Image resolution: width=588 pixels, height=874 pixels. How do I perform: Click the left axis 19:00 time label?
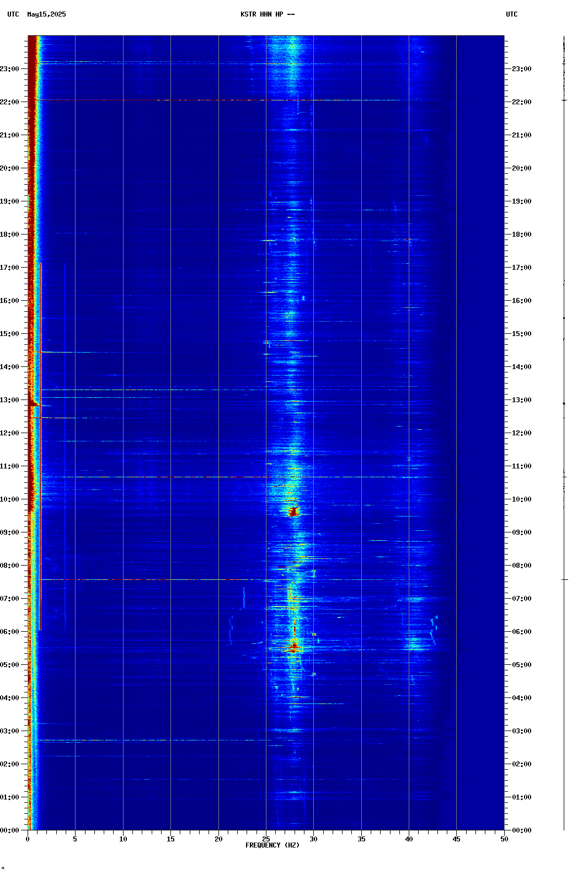pyautogui.click(x=10, y=201)
